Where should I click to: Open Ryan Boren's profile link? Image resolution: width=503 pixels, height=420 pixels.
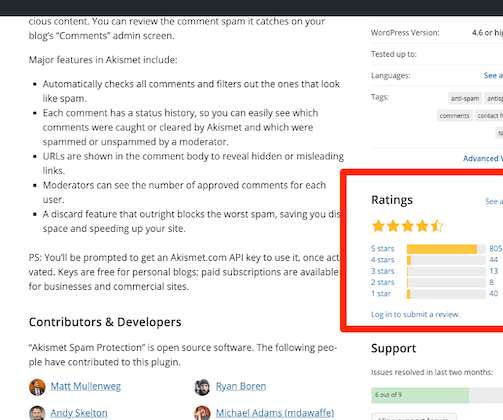pos(241,386)
